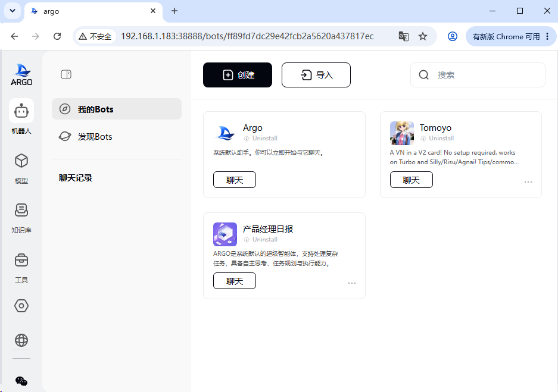Start chat with 产品经理日报 bot
This screenshot has height=392, width=558.
235,281
